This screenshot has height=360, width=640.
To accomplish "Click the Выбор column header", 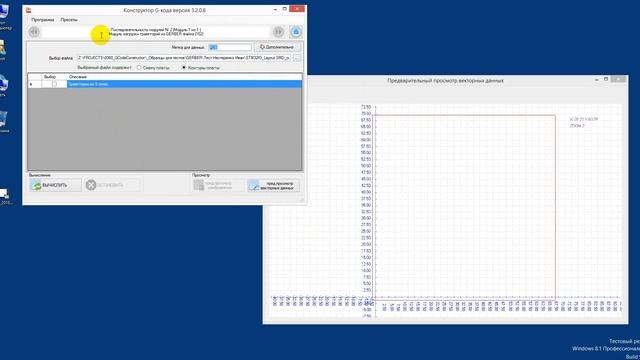I will [54, 77].
